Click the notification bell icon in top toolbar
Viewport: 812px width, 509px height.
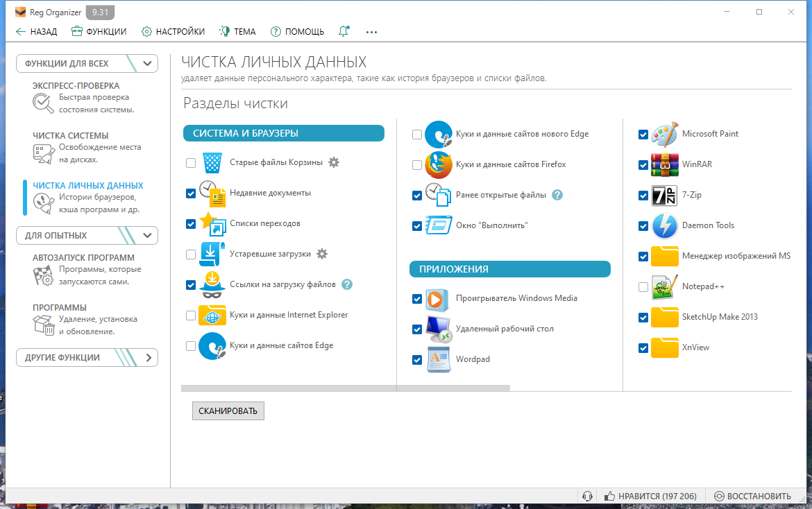point(344,31)
